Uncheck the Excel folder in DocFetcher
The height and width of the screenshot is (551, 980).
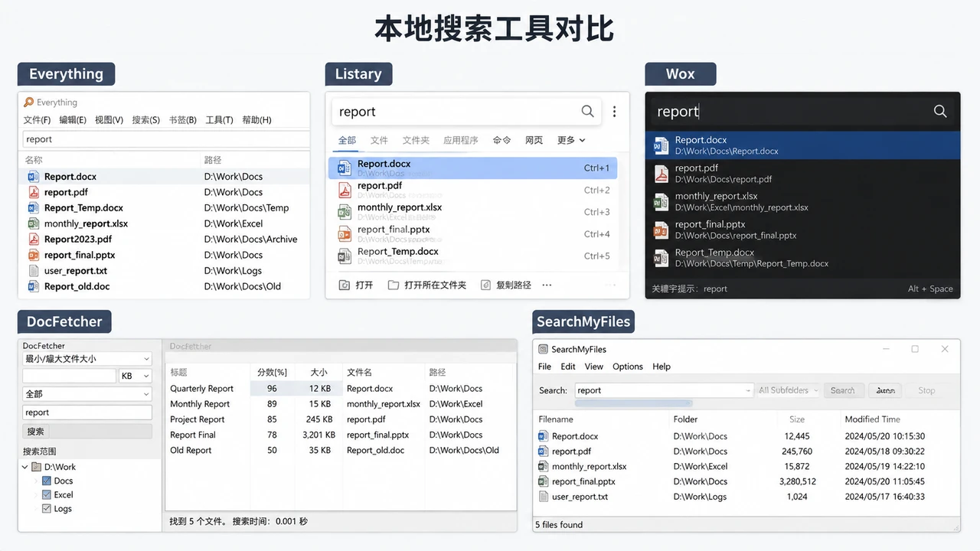47,495
